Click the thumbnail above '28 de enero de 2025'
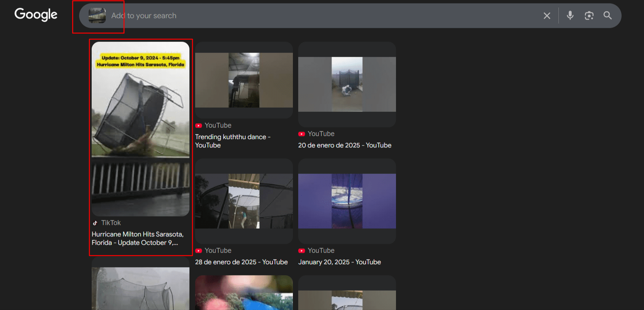Viewport: 644px width, 310px height. click(244, 201)
